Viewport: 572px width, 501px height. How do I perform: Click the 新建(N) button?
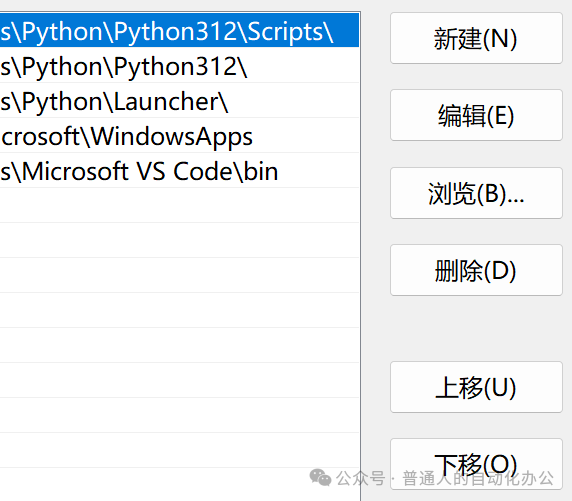476,38
